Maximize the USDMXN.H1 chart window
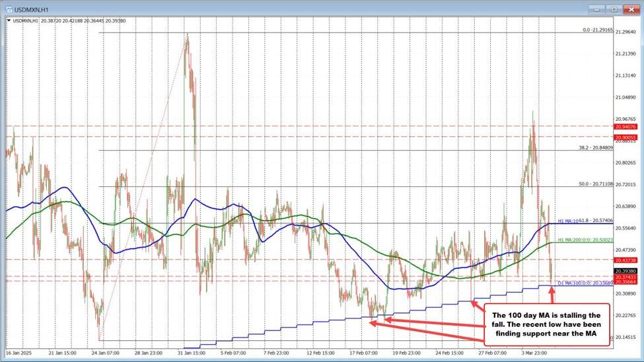644x362 pixels. click(614, 9)
